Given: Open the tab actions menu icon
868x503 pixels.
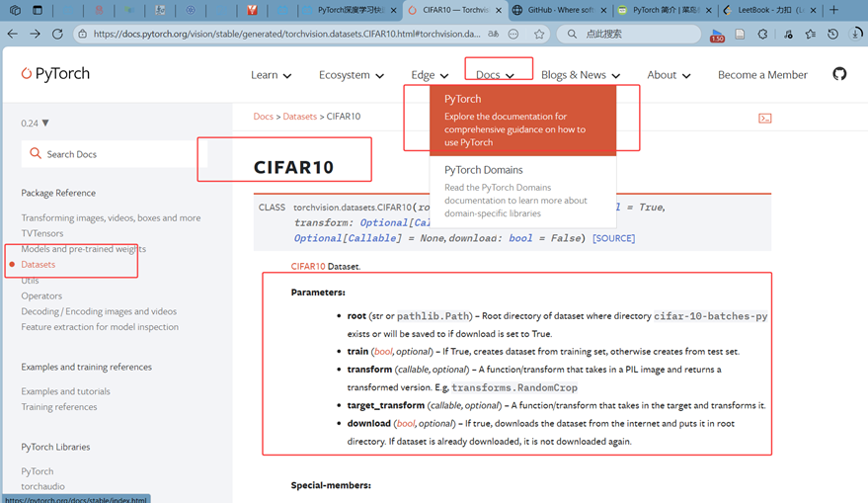Looking at the screenshot, I should tap(38, 10).
